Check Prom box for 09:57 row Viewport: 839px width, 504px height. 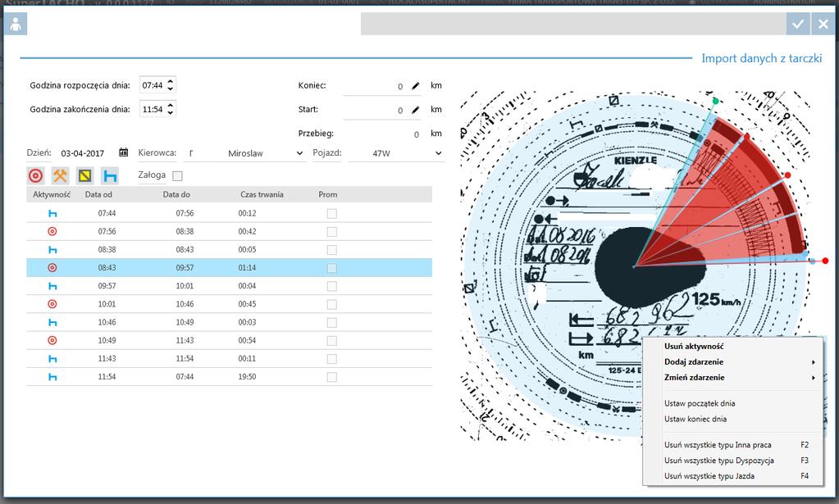point(332,287)
